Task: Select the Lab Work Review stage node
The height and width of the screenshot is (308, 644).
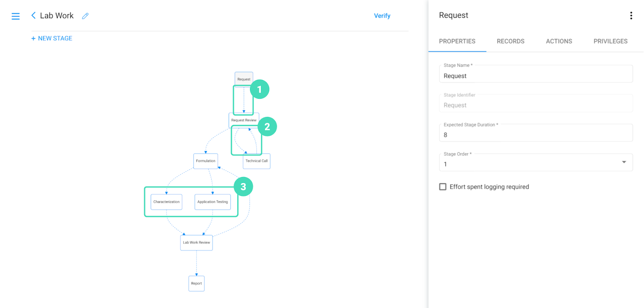Action: click(x=196, y=243)
